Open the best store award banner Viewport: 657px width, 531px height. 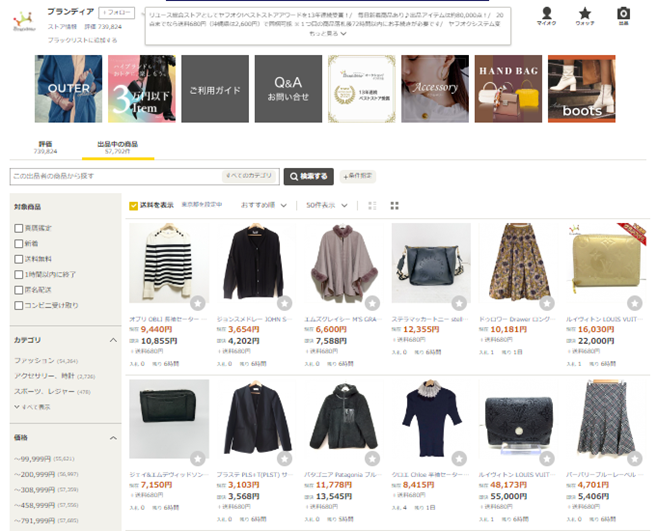362,89
